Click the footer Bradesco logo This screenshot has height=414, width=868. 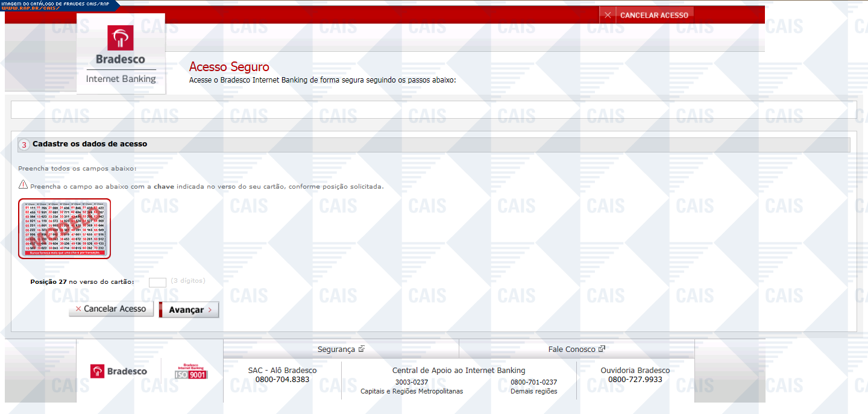pyautogui.click(x=119, y=371)
